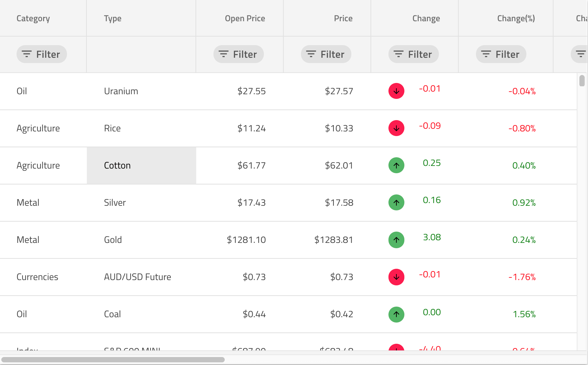The image size is (588, 365).
Task: Open the Category column filter
Action: pyautogui.click(x=42, y=54)
